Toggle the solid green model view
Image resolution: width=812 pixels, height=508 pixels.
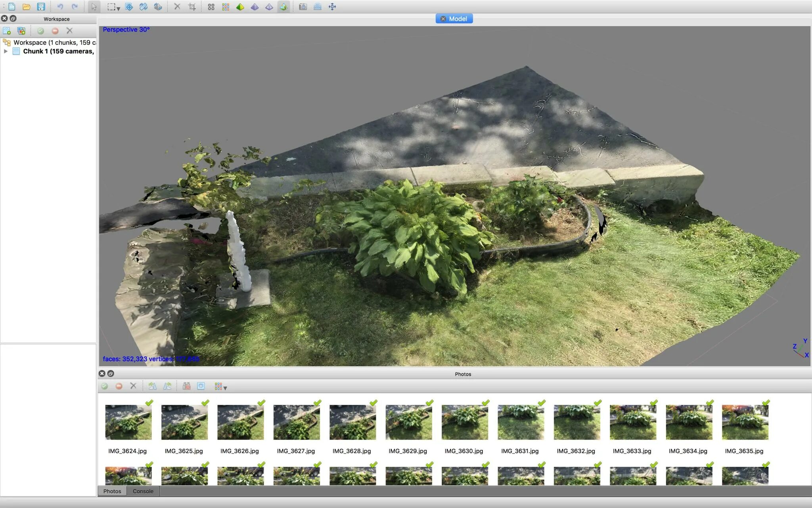pos(240,7)
